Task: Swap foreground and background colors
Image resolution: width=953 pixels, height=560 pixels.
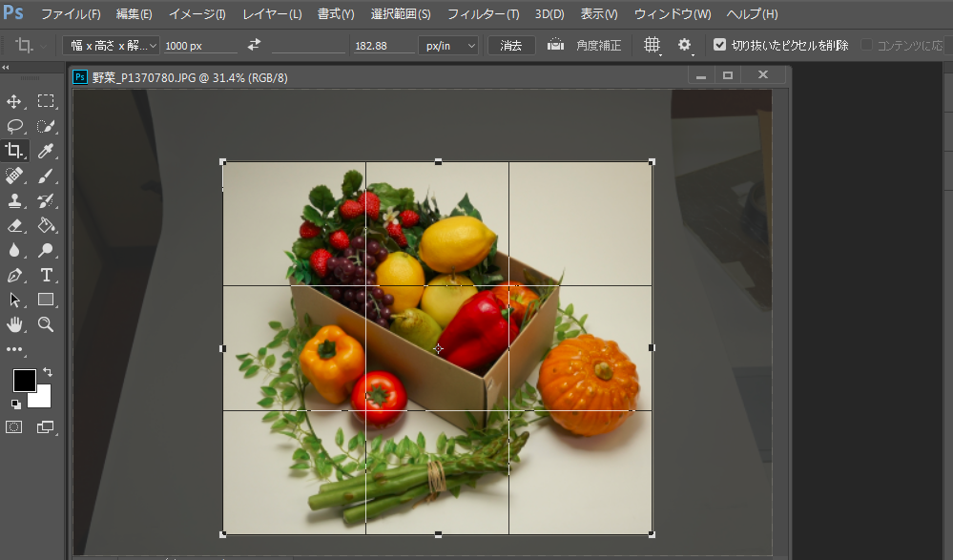Action: [48, 372]
